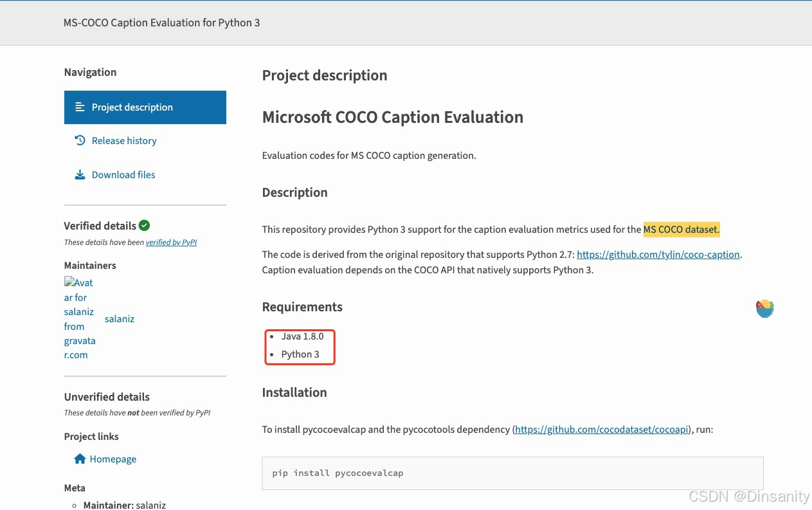812x510 pixels.
Task: Open the Homepage project link
Action: click(113, 459)
